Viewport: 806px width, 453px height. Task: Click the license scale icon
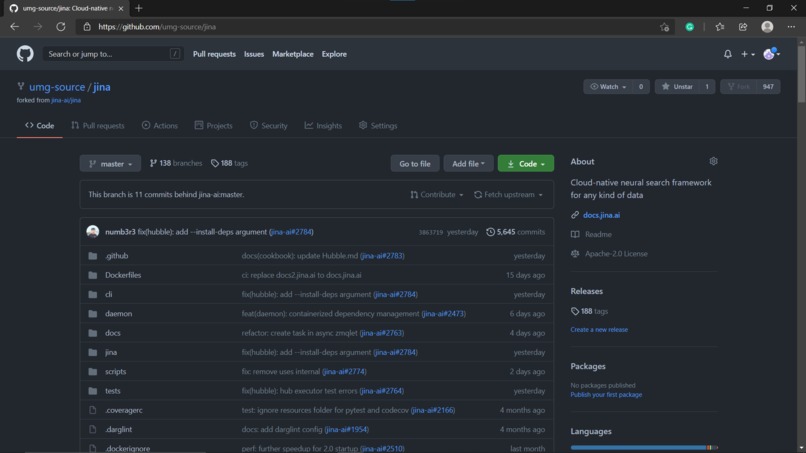(x=575, y=253)
